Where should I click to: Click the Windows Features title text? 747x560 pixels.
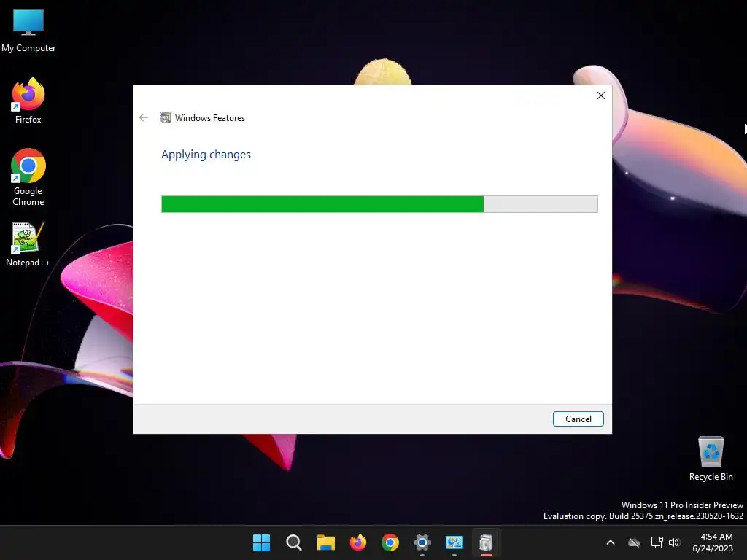[210, 118]
